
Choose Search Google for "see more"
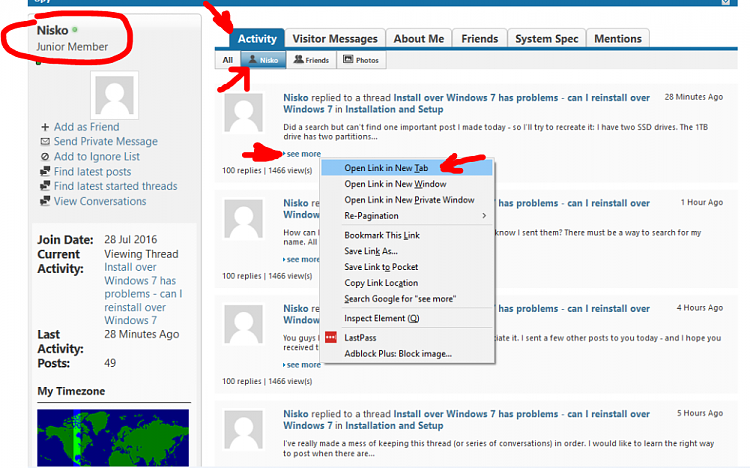[x=407, y=299]
